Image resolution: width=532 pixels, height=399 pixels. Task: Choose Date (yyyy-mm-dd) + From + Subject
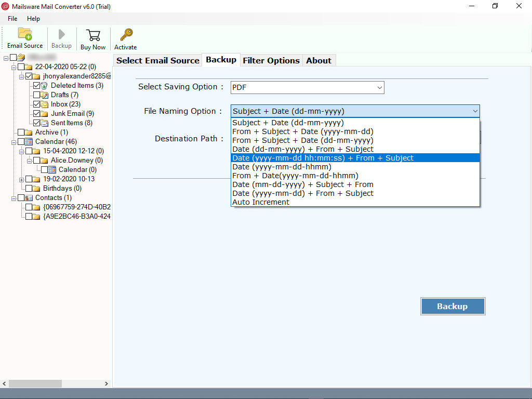[355, 193]
